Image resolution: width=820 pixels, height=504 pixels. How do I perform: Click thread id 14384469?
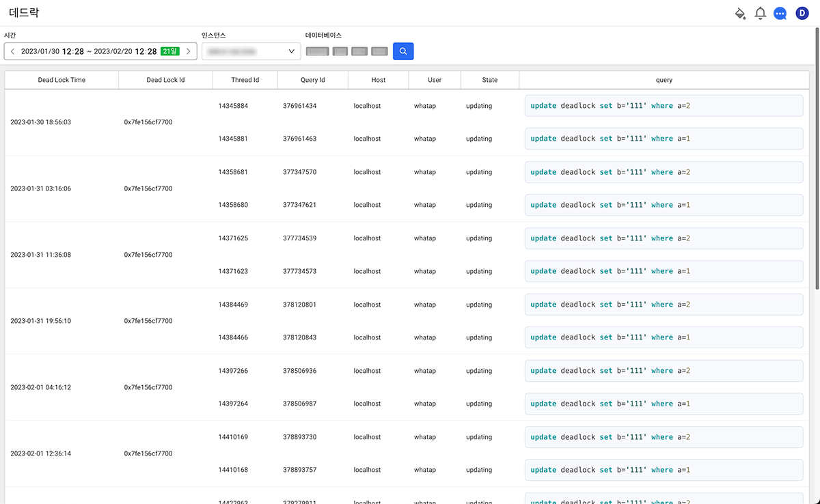pos(233,305)
